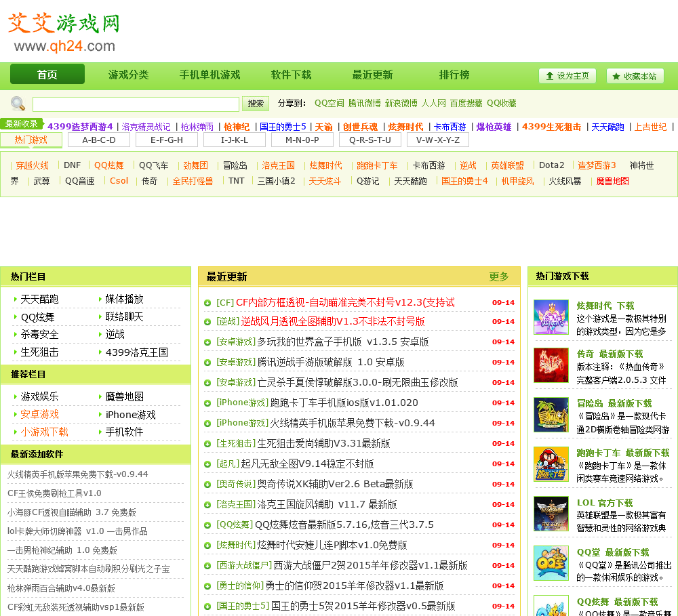Open 手机单机游戏 navigation item
This screenshot has width=678, height=616.
(210, 75)
